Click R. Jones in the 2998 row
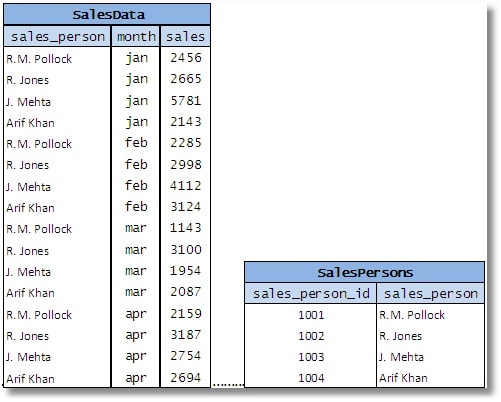The height and width of the screenshot is (402, 501). [x=28, y=165]
